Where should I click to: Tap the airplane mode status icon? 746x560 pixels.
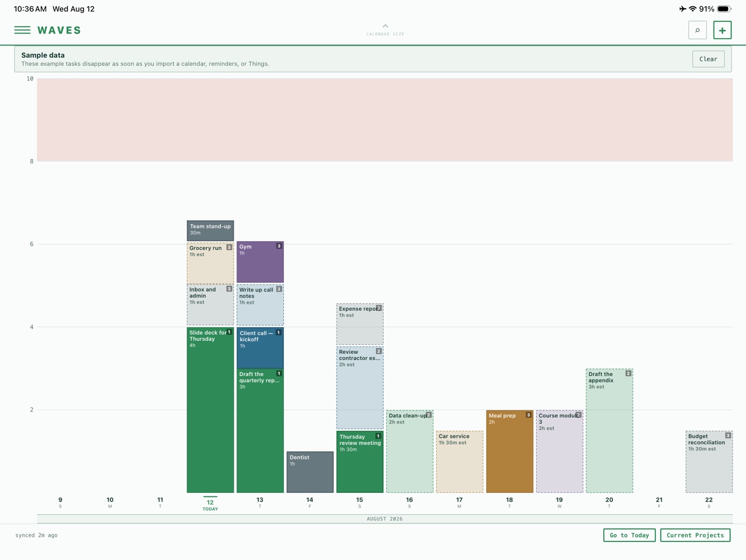click(x=682, y=9)
